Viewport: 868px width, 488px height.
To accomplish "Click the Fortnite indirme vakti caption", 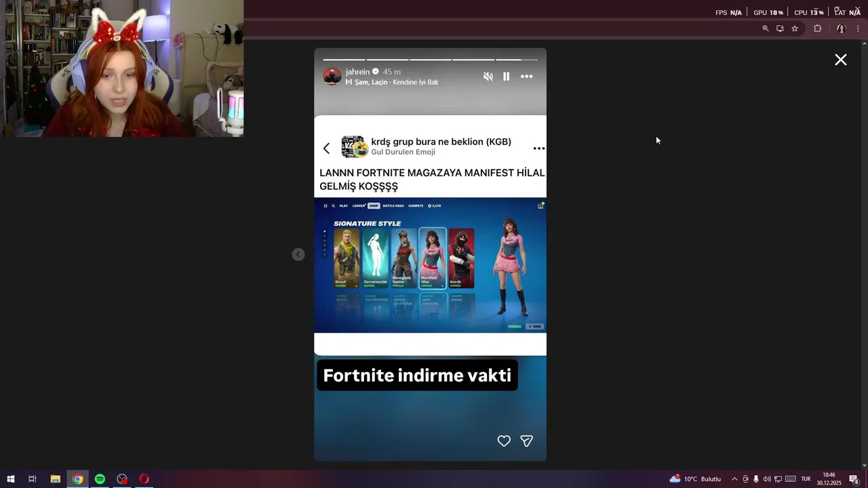I will click(x=417, y=375).
